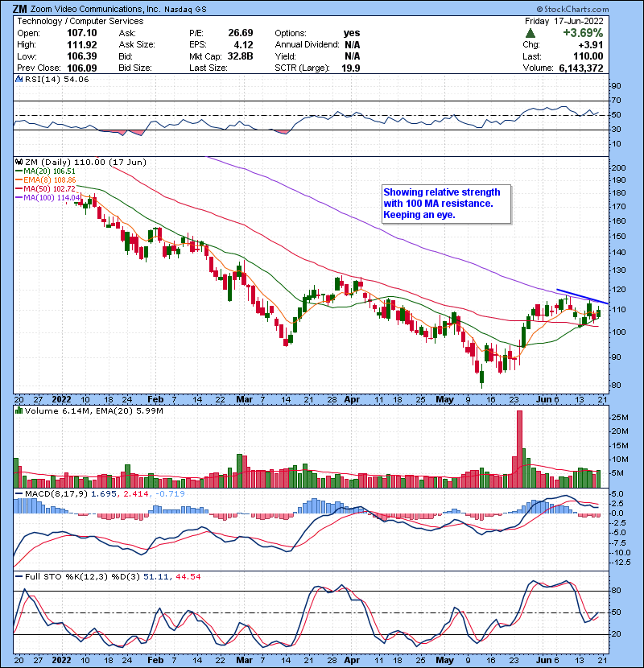Screen dimensions: 644x668
Task: Click the Chg value +3.91
Action: tap(591, 45)
